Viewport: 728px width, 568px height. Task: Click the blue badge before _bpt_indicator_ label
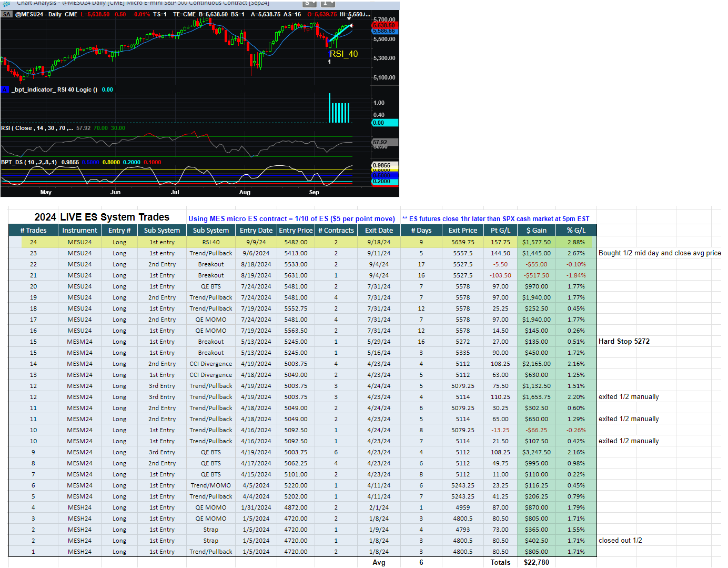5,89
